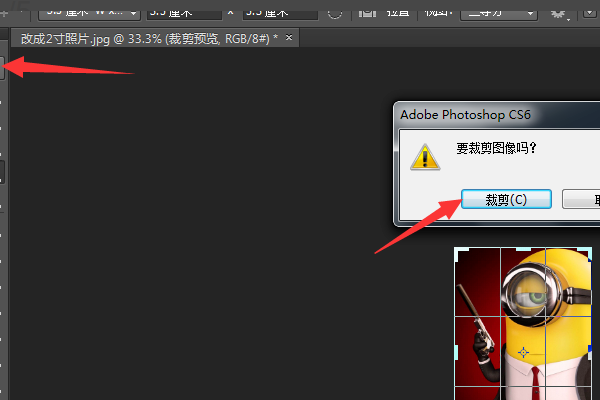Click the left-edge middle crop handle

coord(456,352)
